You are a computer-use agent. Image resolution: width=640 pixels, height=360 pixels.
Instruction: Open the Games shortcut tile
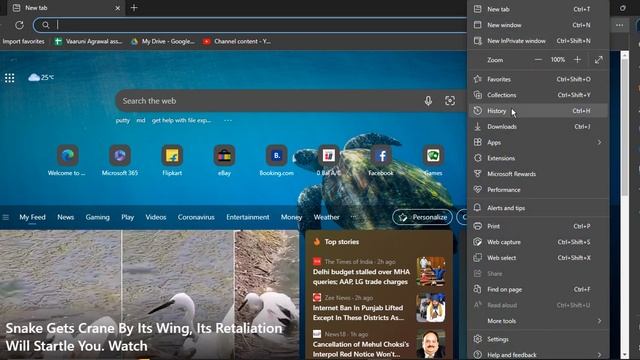click(x=433, y=160)
